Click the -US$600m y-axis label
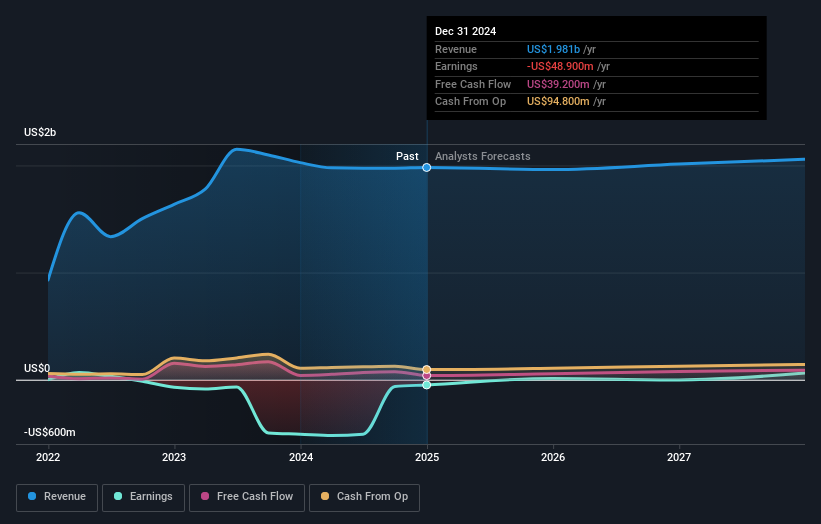Image resolution: width=821 pixels, height=524 pixels. (50, 432)
